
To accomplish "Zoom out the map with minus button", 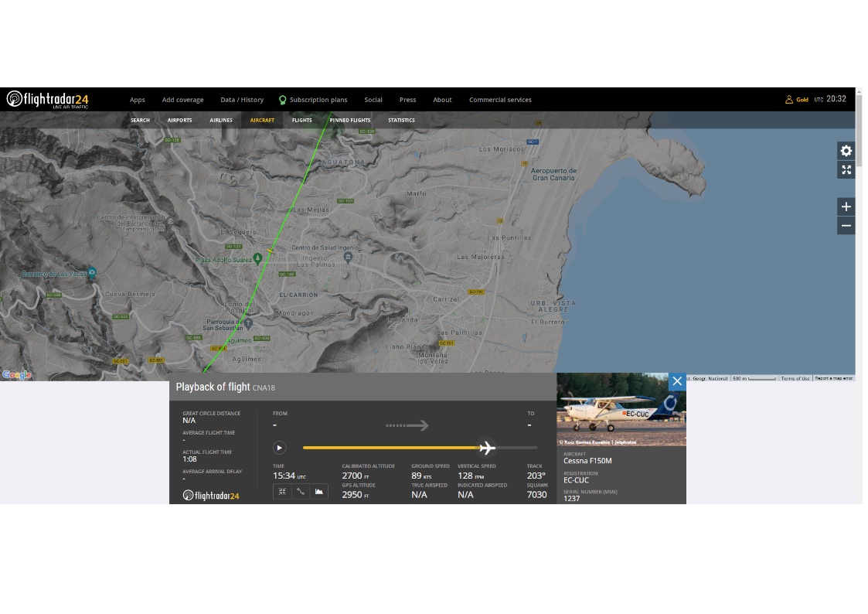I will click(846, 225).
